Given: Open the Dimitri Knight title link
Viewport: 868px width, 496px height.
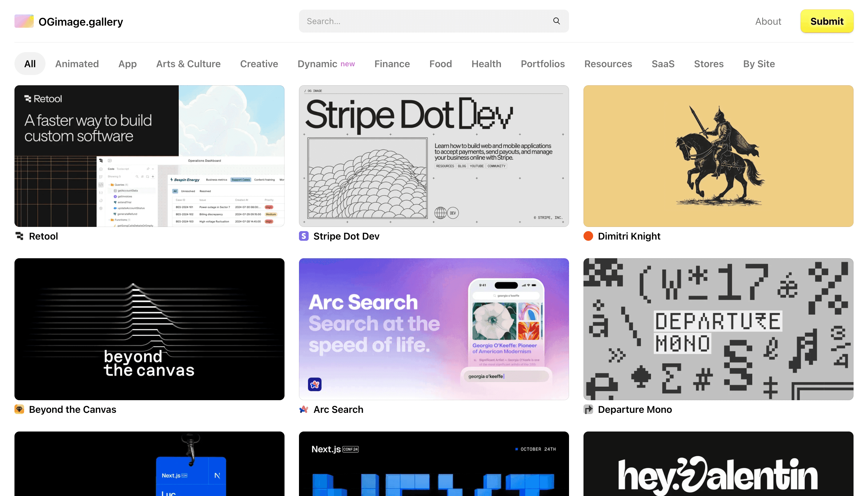Looking at the screenshot, I should [x=629, y=236].
